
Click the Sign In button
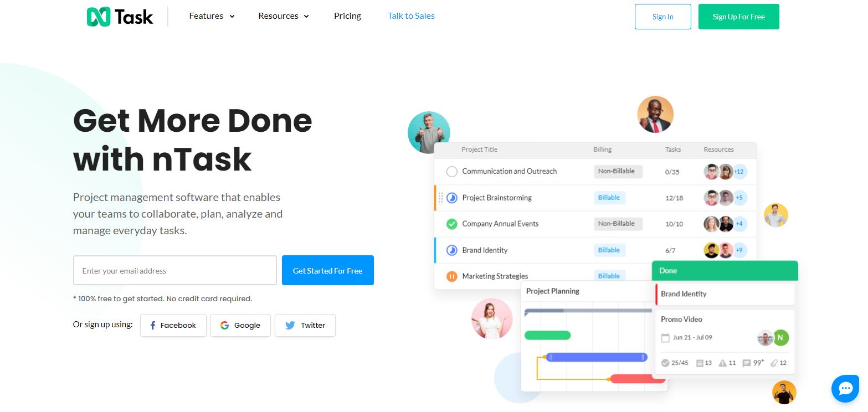pyautogui.click(x=662, y=17)
